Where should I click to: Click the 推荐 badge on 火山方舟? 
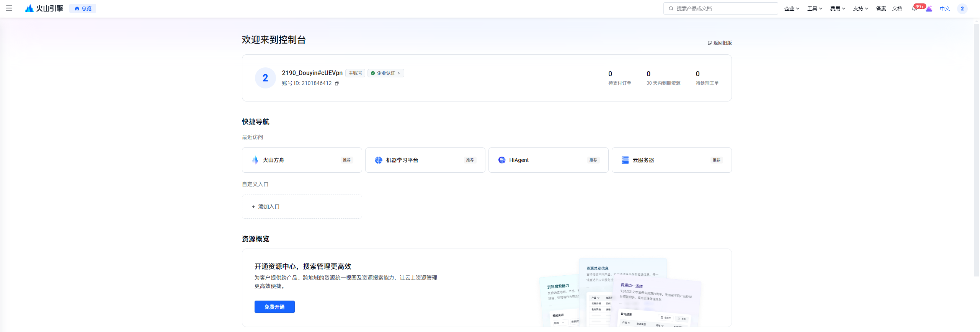click(x=347, y=160)
